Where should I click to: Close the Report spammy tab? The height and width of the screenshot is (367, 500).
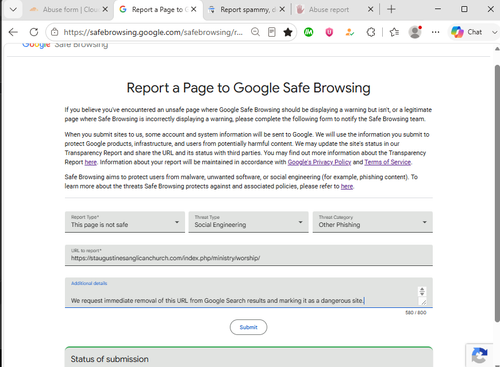pyautogui.click(x=282, y=9)
